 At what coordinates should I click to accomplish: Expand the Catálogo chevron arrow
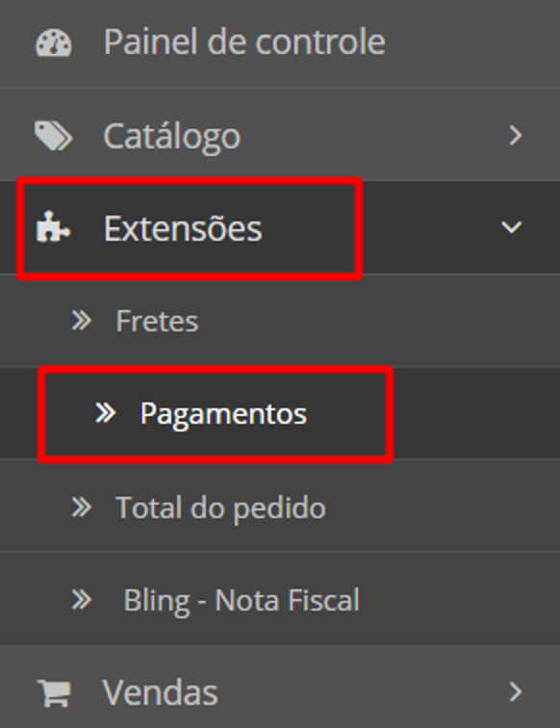pos(516,136)
